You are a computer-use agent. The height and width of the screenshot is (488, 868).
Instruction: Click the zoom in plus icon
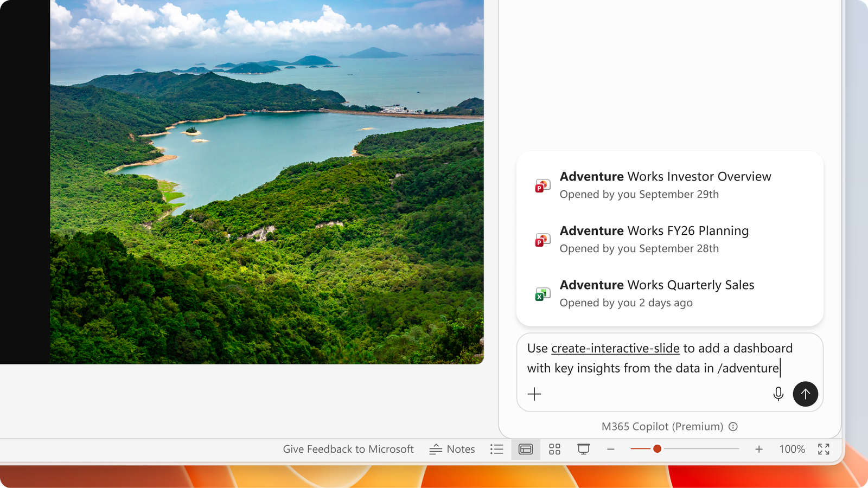(x=759, y=449)
